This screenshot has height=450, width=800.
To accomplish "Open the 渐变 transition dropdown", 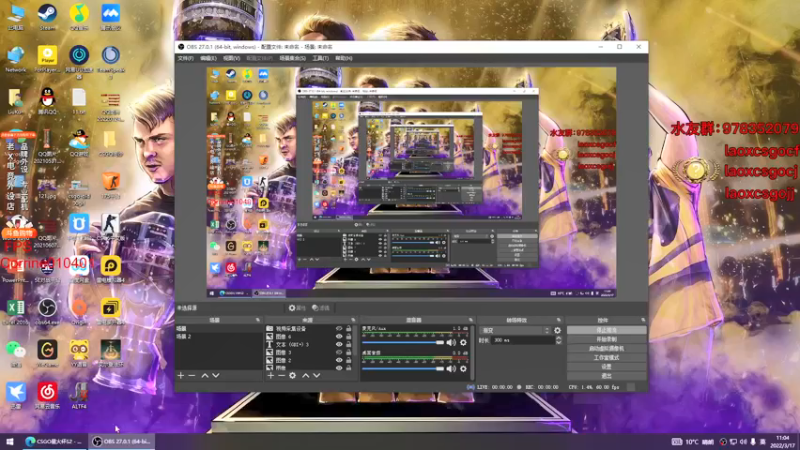I will tap(515, 331).
